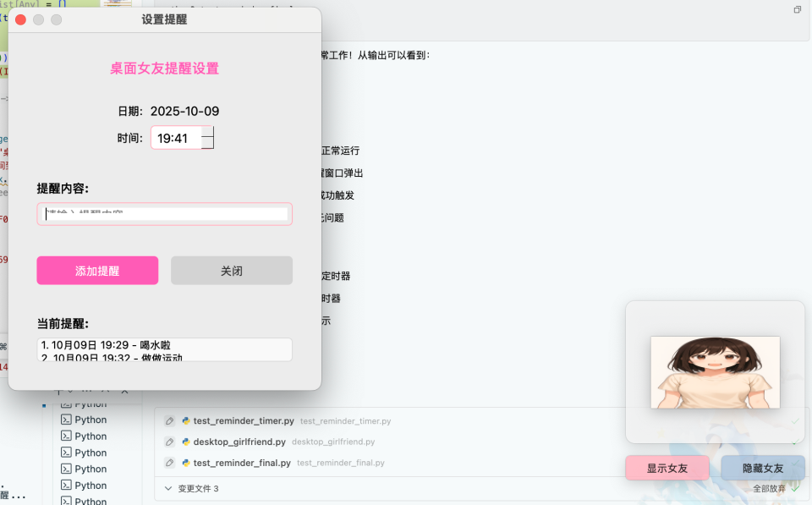Click edit icon beside test_reminder_final.py
The image size is (812, 505).
pos(169,463)
